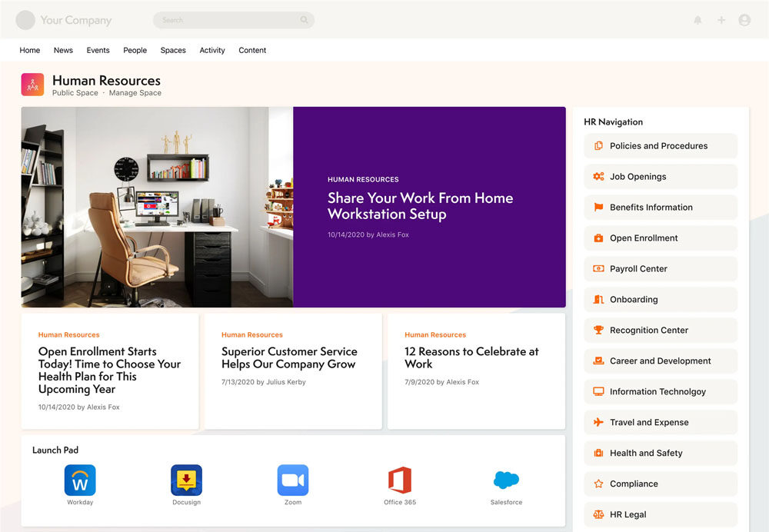The width and height of the screenshot is (769, 532).
Task: Open the Work From Home Workstation article
Action: point(420,206)
